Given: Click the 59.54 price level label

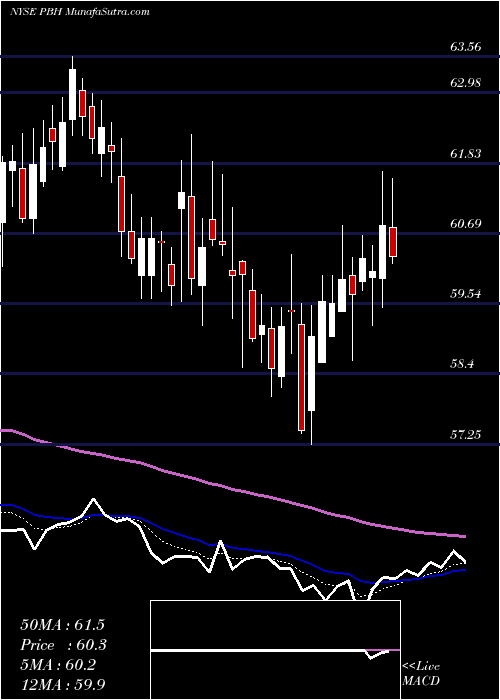Looking at the screenshot, I should coord(466,294).
